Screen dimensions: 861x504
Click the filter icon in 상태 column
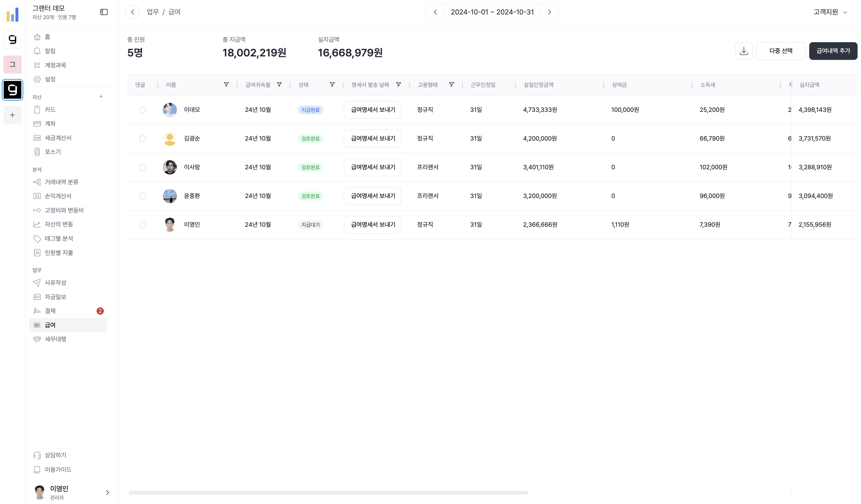pyautogui.click(x=332, y=85)
